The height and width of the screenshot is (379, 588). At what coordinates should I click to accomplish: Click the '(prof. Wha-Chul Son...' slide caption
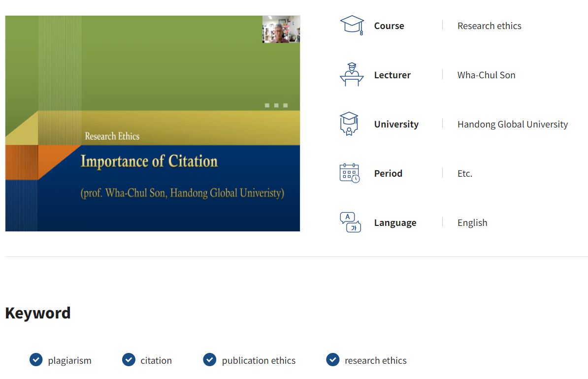[182, 193]
